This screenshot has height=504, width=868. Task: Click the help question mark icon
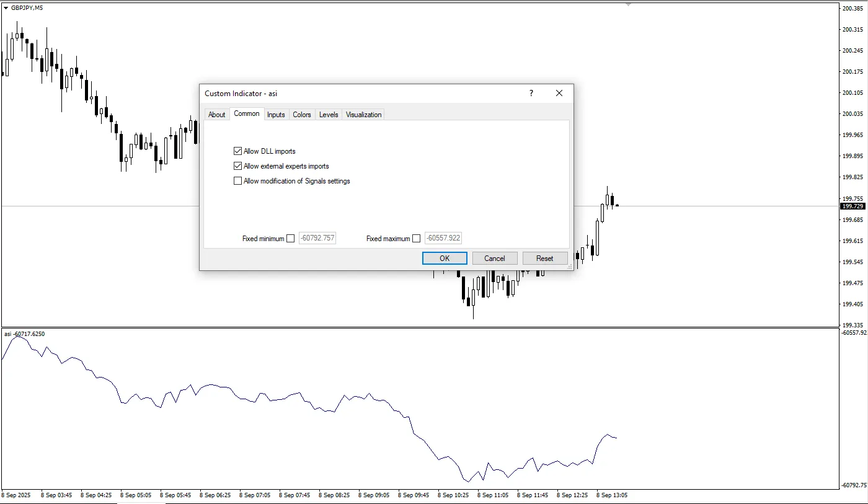point(531,94)
